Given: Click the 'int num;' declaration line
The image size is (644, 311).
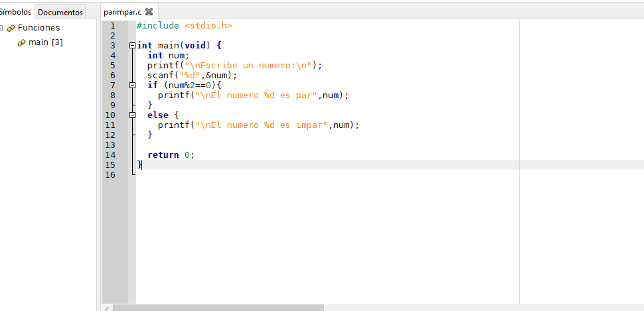Looking at the screenshot, I should coord(169,56).
